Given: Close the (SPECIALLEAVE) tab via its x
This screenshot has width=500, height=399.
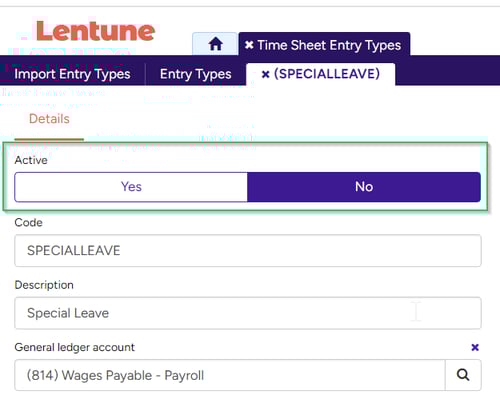Looking at the screenshot, I should [x=265, y=74].
